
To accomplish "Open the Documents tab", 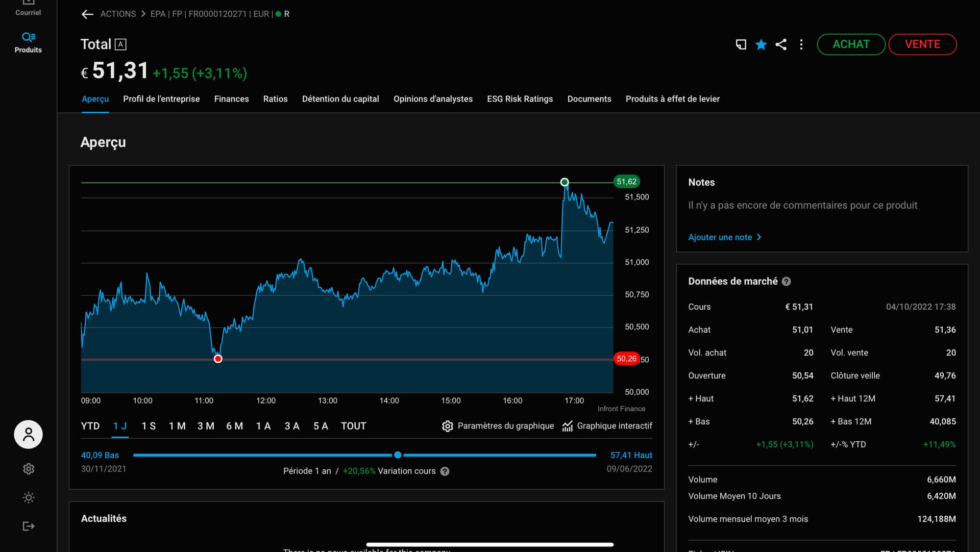I will pyautogui.click(x=589, y=99).
